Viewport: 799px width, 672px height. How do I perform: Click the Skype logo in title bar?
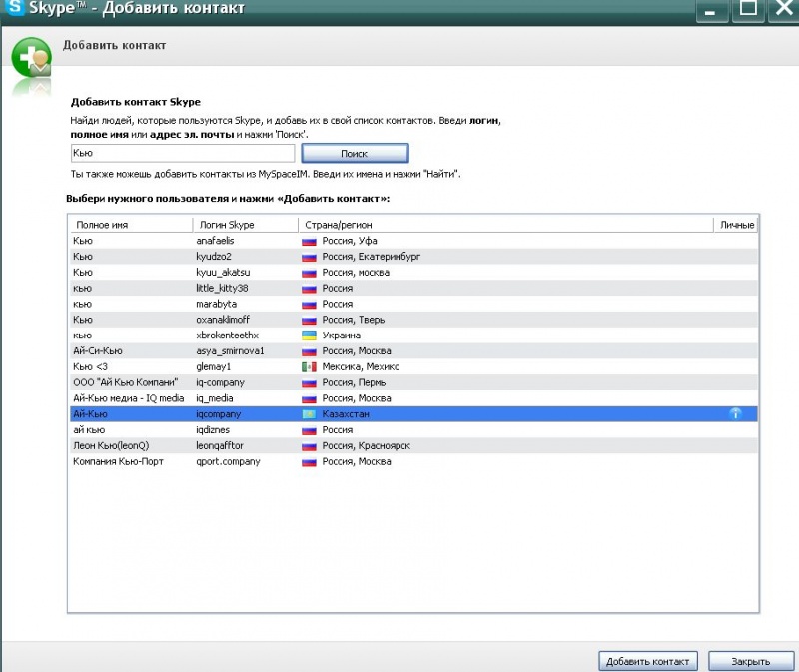14,11
